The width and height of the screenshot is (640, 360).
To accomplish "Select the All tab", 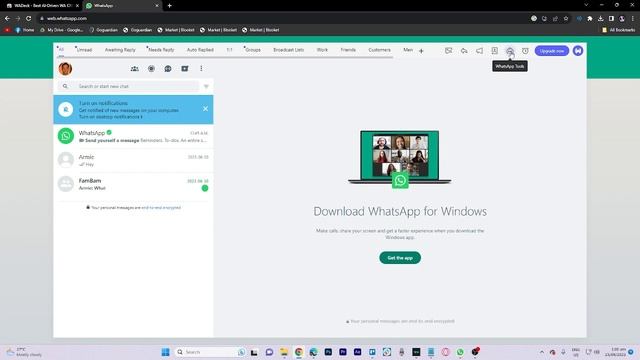I will point(61,50).
